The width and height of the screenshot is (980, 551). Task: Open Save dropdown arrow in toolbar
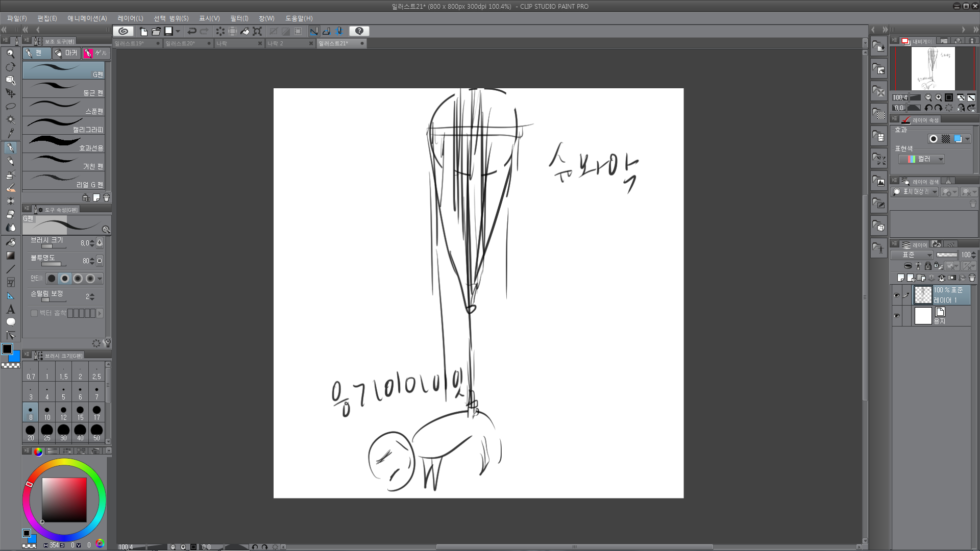pyautogui.click(x=178, y=31)
